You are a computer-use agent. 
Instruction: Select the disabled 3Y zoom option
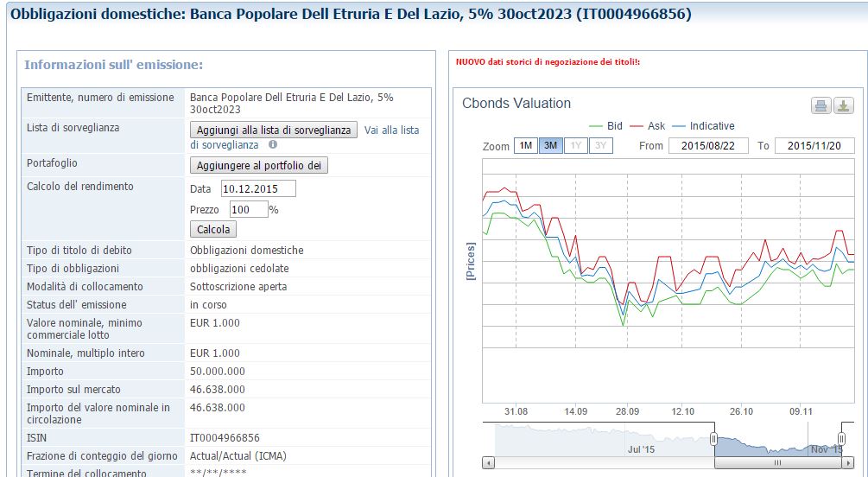[x=600, y=146]
